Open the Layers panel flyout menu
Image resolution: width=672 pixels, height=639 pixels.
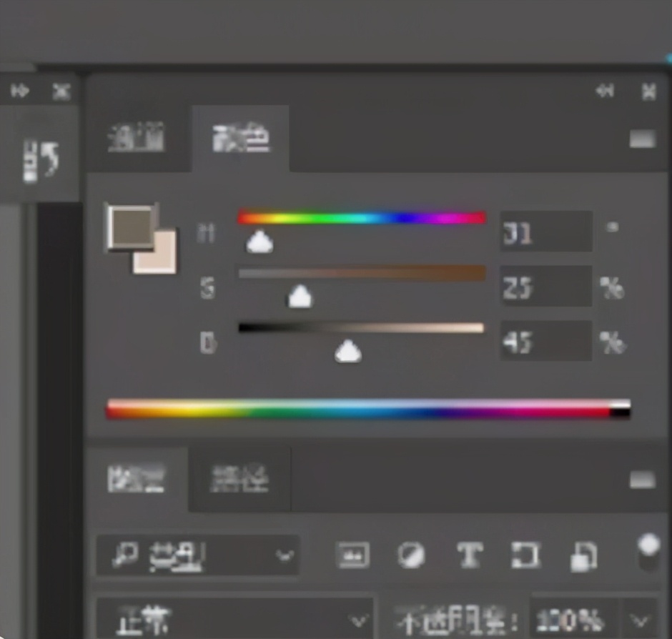[x=643, y=480]
